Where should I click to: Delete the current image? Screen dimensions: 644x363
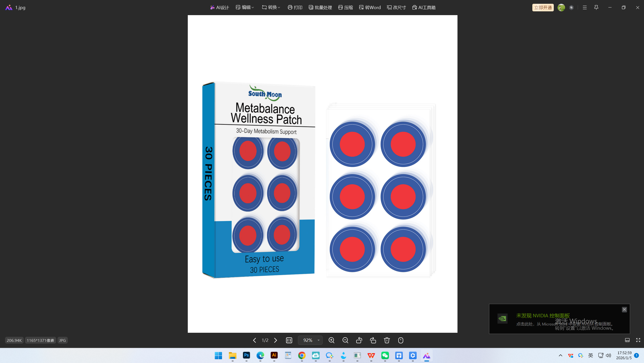387,340
